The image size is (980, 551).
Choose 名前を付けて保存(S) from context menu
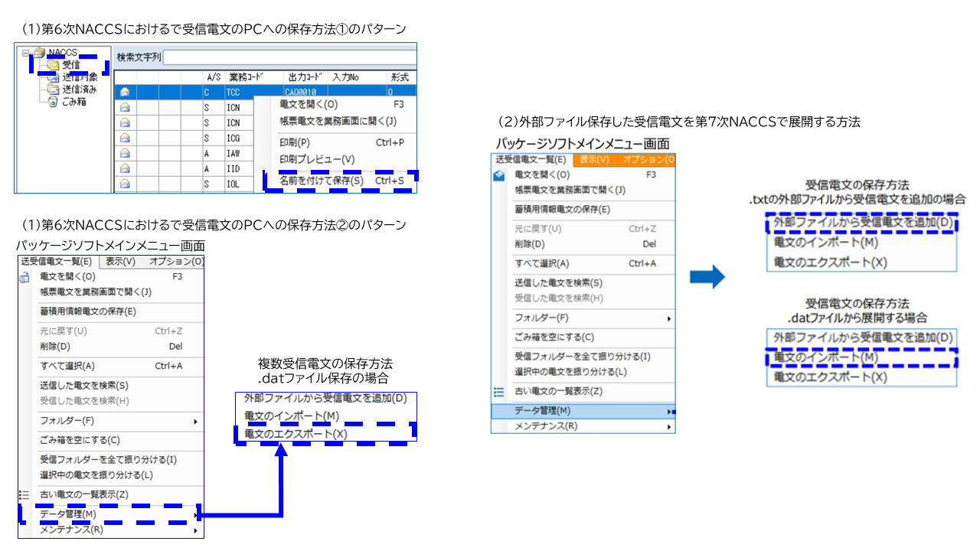tap(322, 181)
